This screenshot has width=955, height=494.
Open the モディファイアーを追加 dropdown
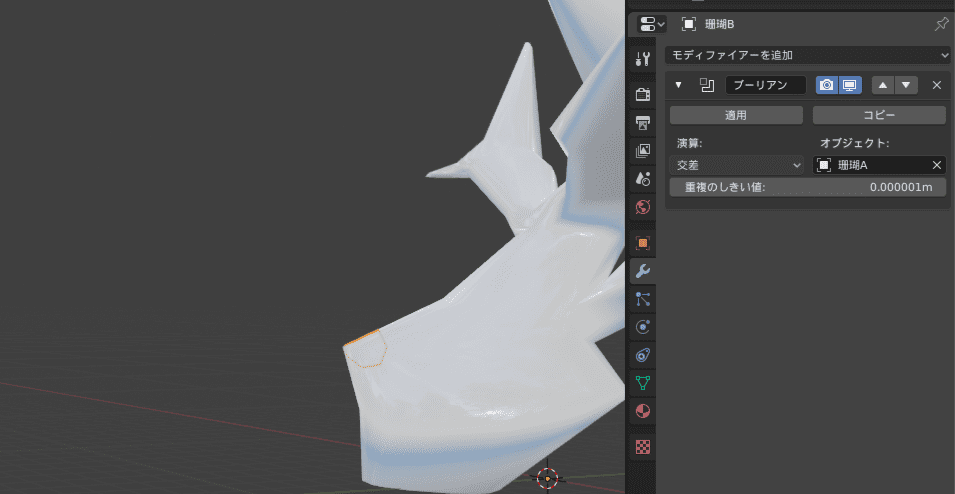[808, 55]
